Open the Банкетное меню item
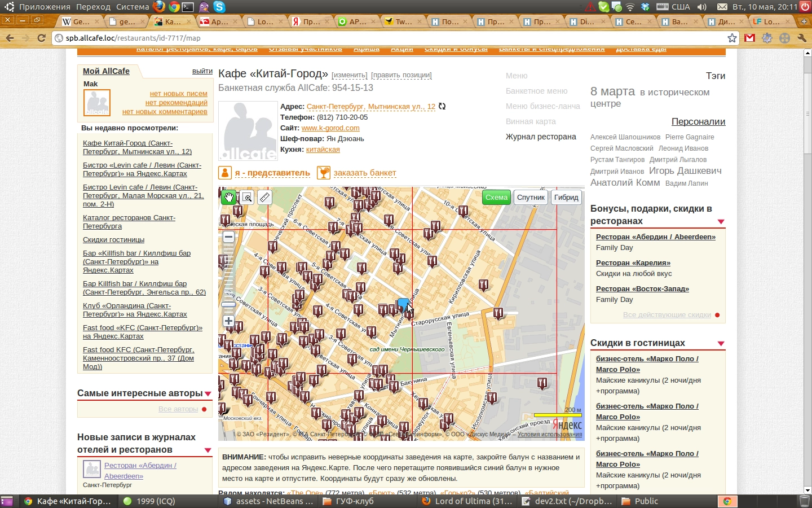This screenshot has width=812, height=508. 536,91
